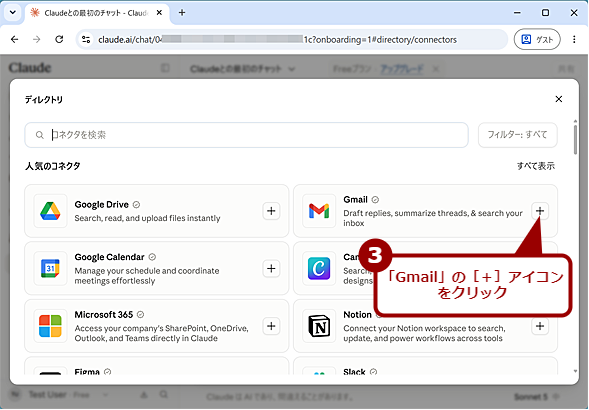589x410 pixels.
Task: Click the Microsoft 365 SharePoint description text
Action: point(162,333)
